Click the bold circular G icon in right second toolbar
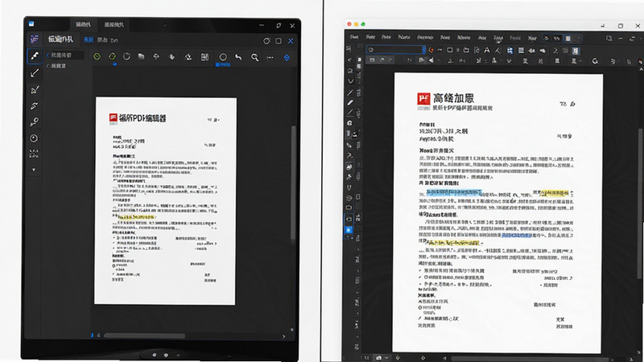The height and width of the screenshot is (362, 644). tap(595, 61)
